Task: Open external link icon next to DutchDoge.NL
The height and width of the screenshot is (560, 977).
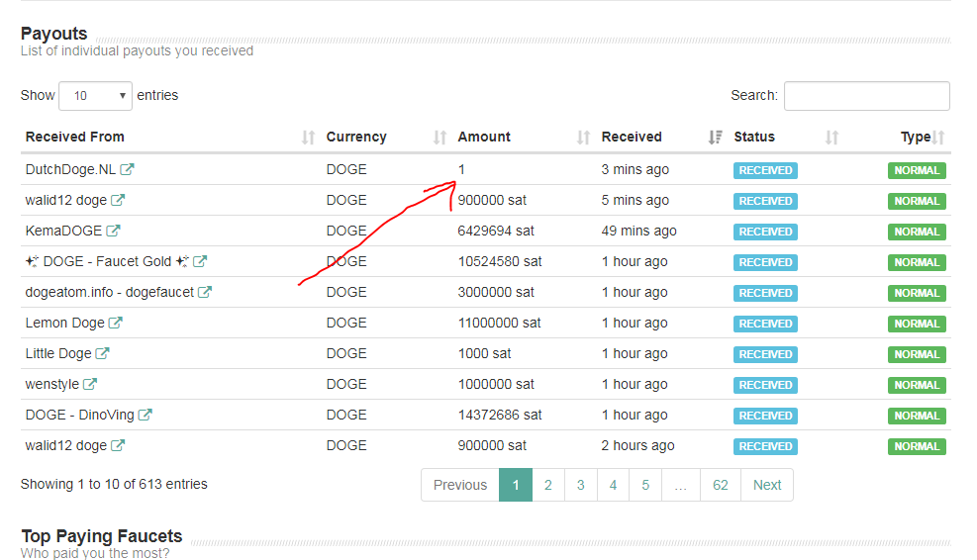Action: coord(127,169)
